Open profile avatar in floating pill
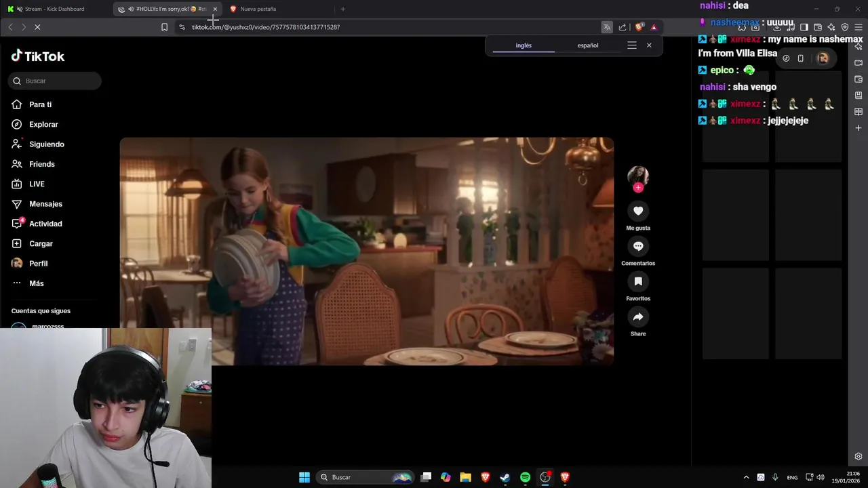868x488 pixels. [x=823, y=58]
